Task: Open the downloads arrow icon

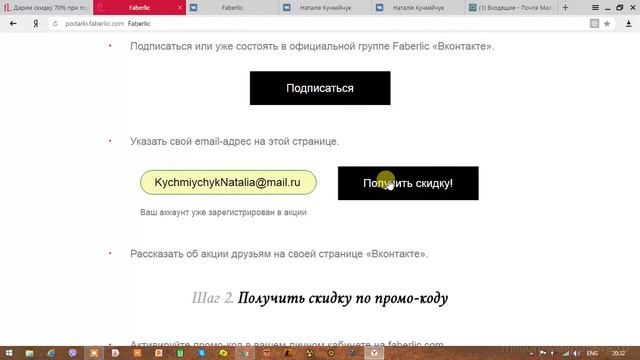Action: click(x=629, y=24)
